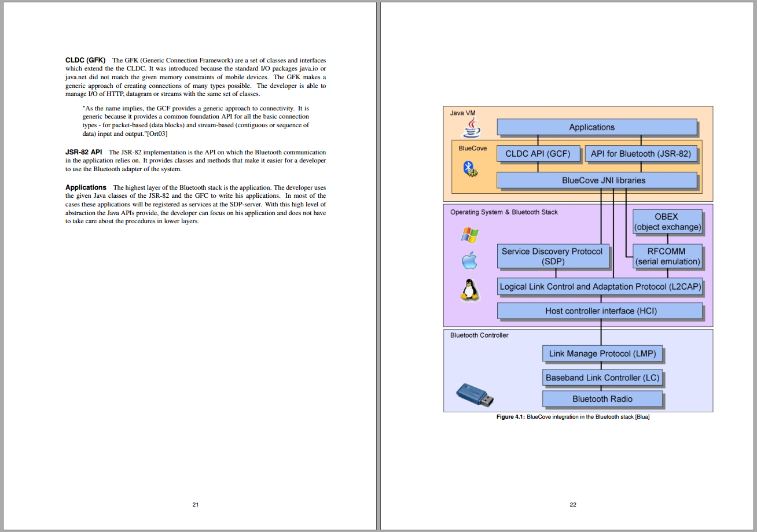Open the [Blua] citation in figure caption
This screenshot has width=757, height=532.
642,417
